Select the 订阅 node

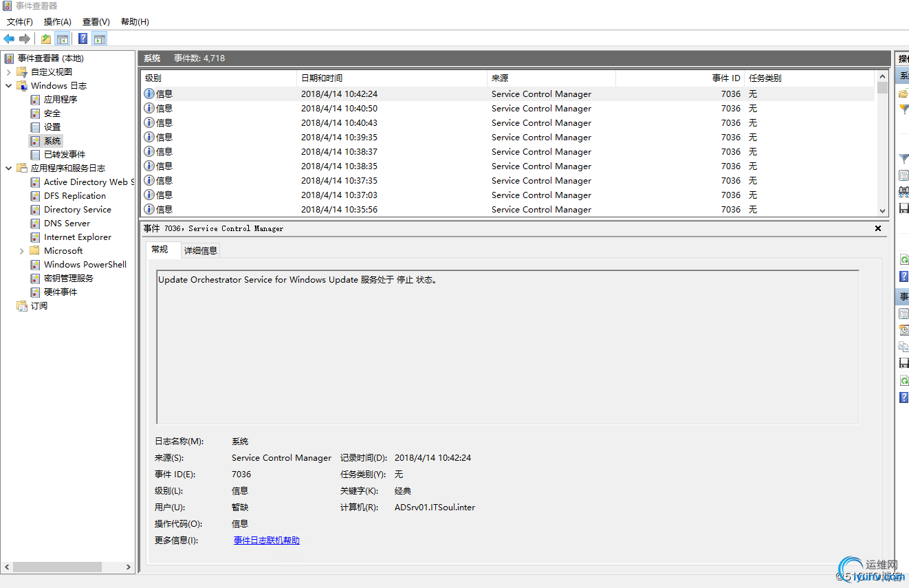pyautogui.click(x=39, y=306)
